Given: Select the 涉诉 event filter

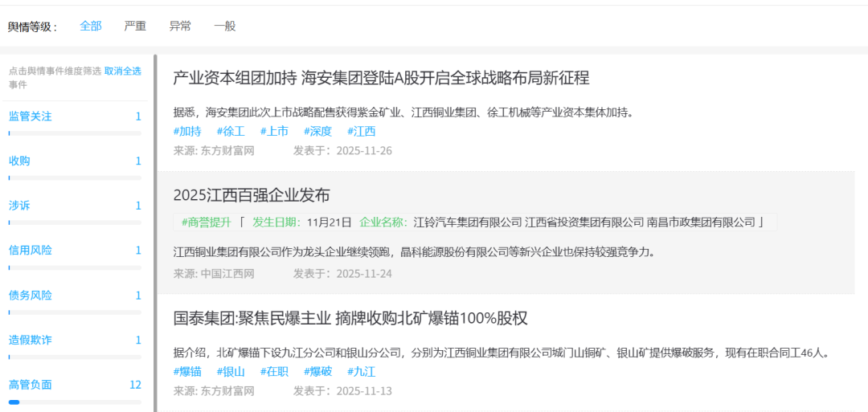Looking at the screenshot, I should coord(19,206).
